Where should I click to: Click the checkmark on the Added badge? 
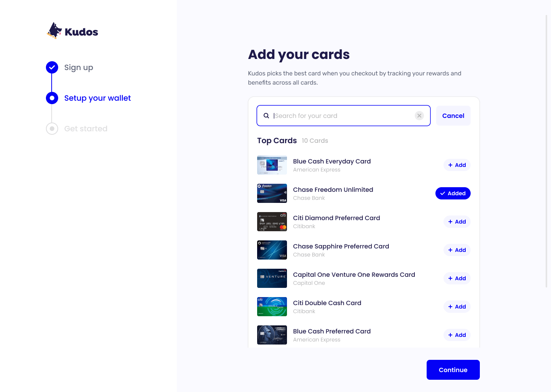[442, 193]
